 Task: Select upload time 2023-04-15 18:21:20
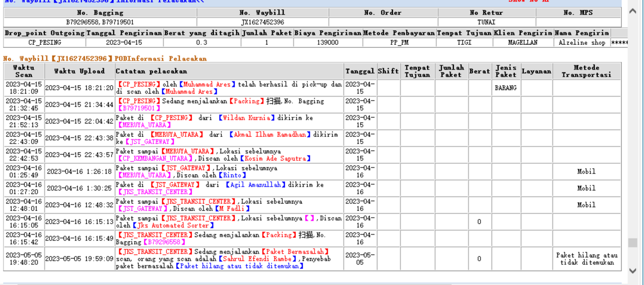(x=79, y=88)
